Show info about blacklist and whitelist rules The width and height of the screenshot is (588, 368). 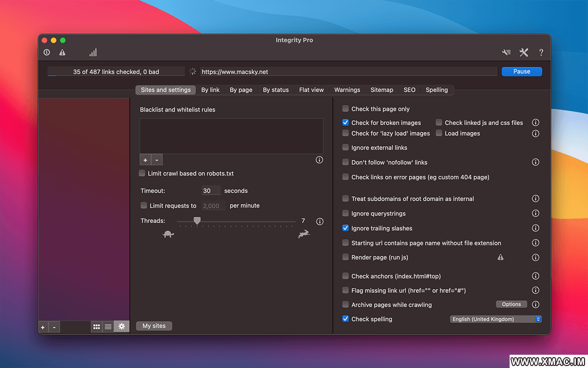point(319,160)
